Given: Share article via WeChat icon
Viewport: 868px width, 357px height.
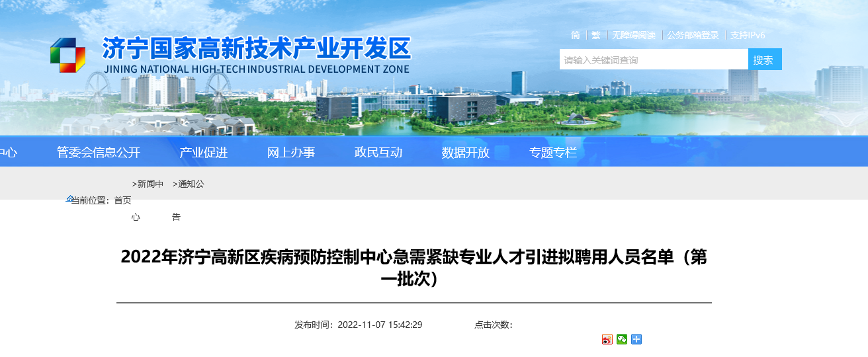Looking at the screenshot, I should coord(622,339).
